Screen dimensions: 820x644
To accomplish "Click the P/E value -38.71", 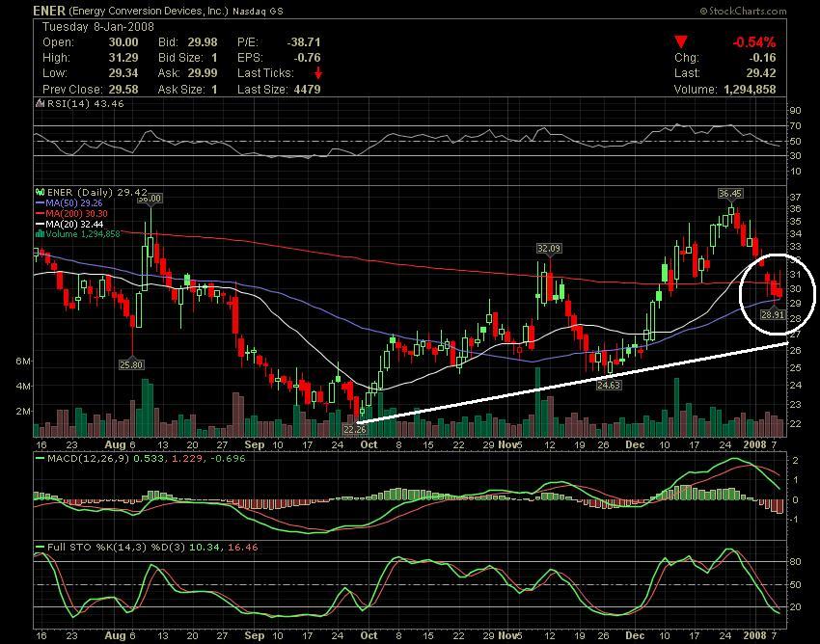I will 304,42.
